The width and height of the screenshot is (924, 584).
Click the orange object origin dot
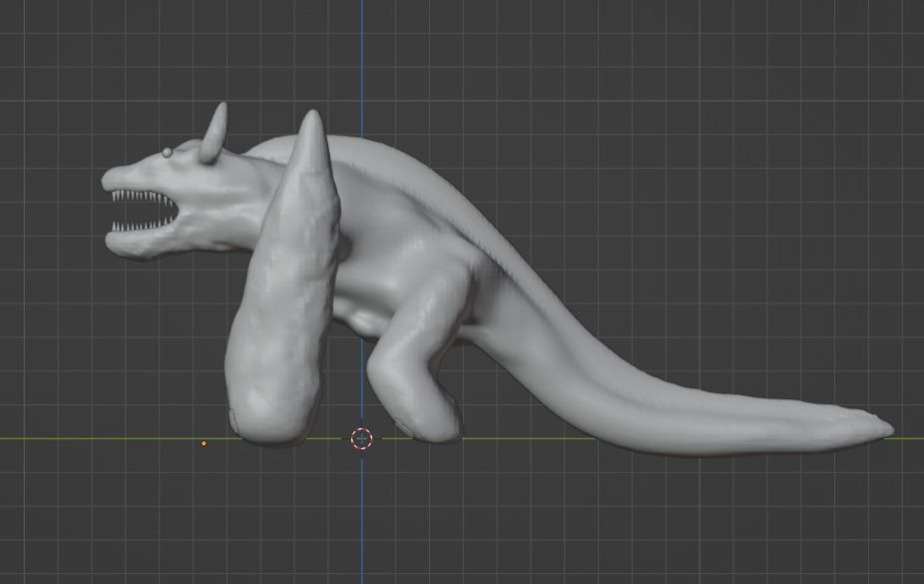click(x=204, y=443)
